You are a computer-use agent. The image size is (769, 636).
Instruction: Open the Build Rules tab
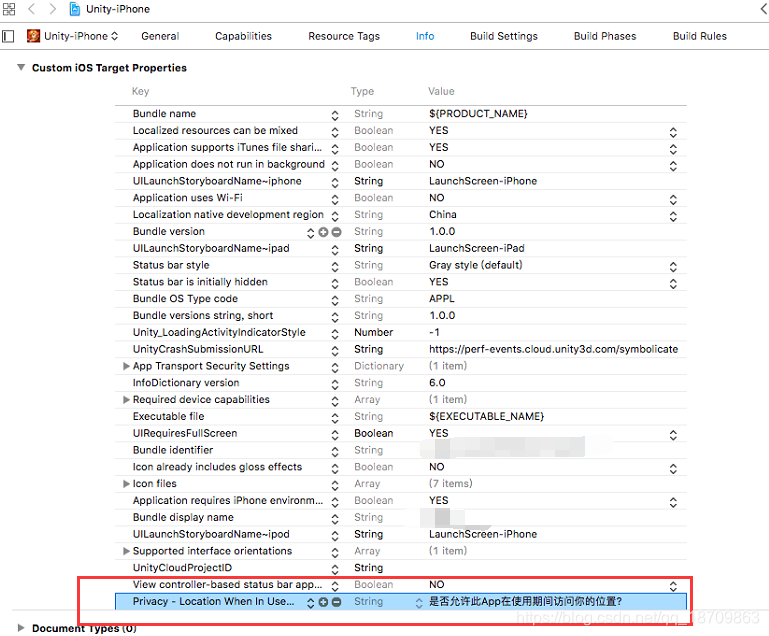[699, 36]
